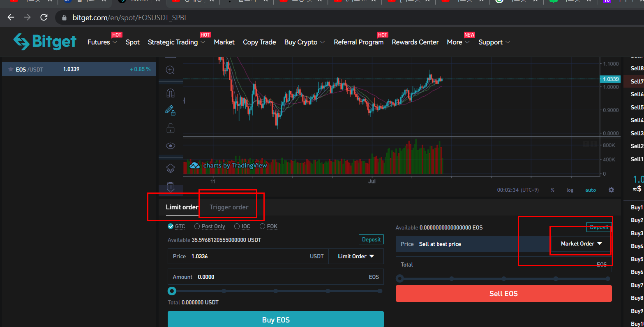Screen dimensions: 644x327
Task: Click the browser forward arrow
Action: coord(27,17)
